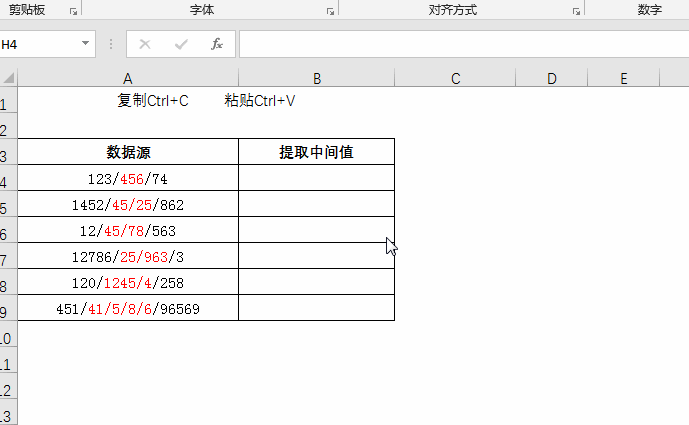
Task: Select row 6 header
Action: [8, 229]
